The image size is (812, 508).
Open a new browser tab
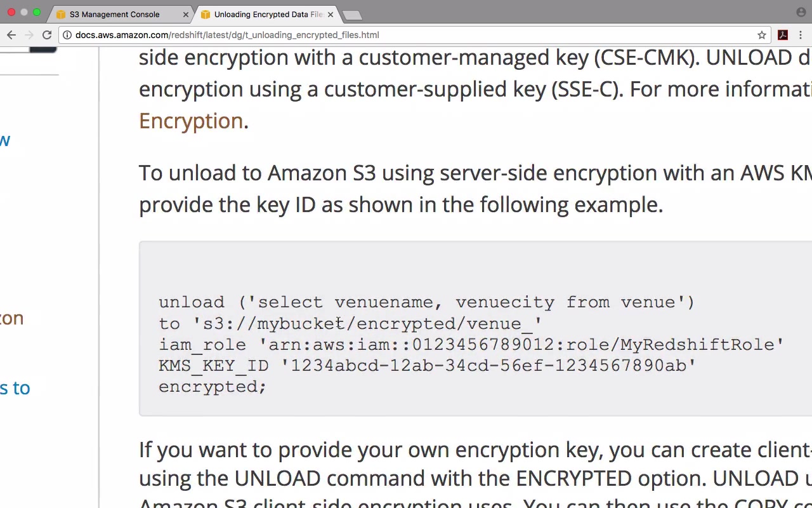[351, 15]
